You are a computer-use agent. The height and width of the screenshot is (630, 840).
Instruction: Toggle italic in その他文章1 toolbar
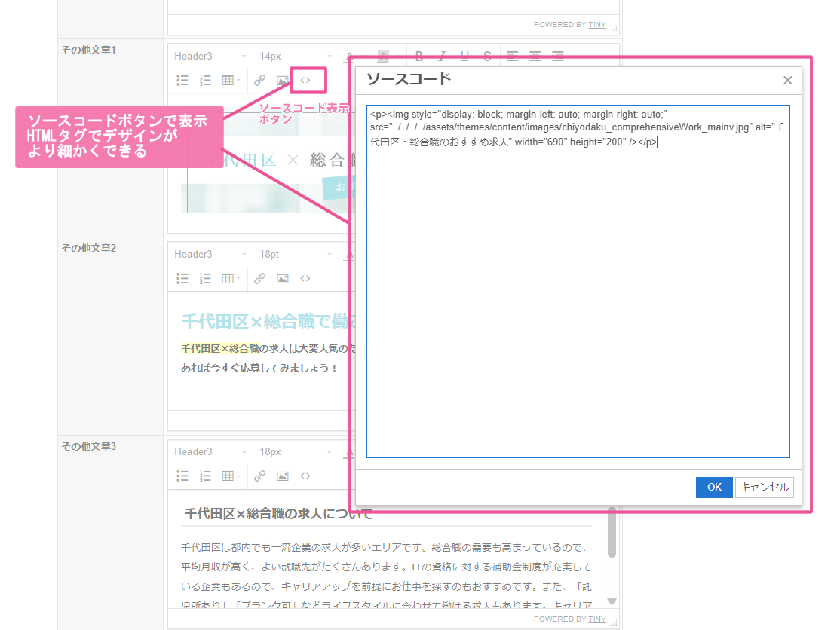tap(442, 56)
